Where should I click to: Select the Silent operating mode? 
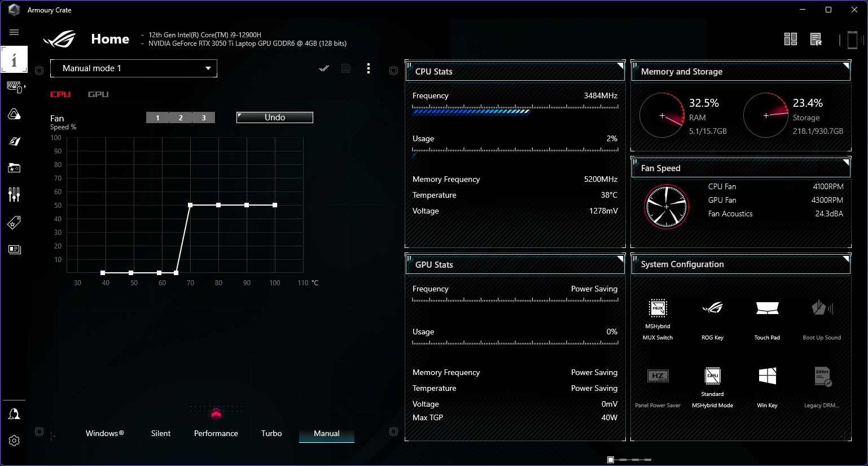click(161, 433)
